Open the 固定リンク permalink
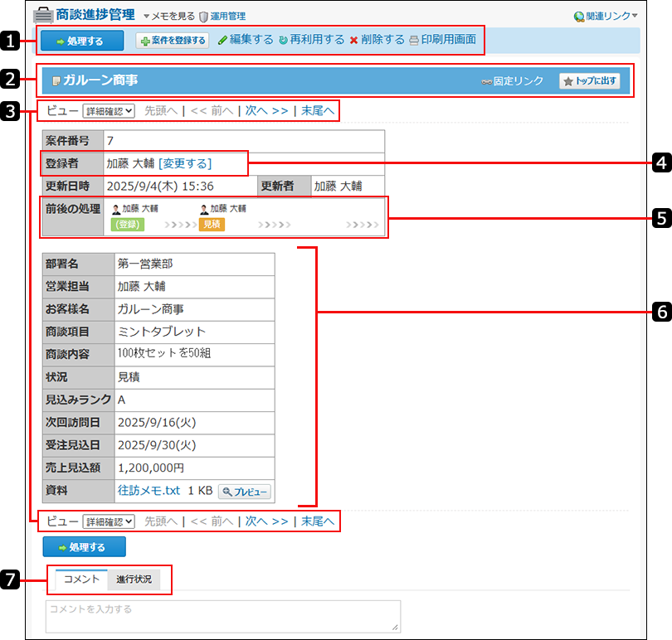 pos(512,81)
